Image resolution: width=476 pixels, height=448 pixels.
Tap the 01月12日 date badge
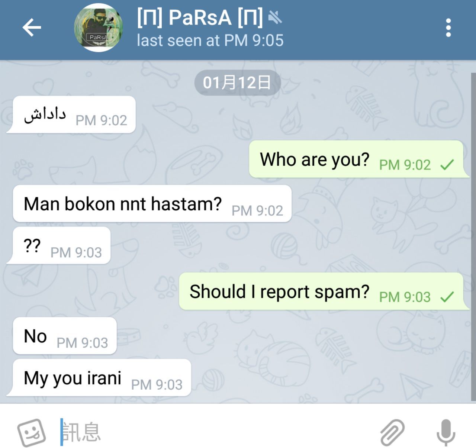pos(237,83)
